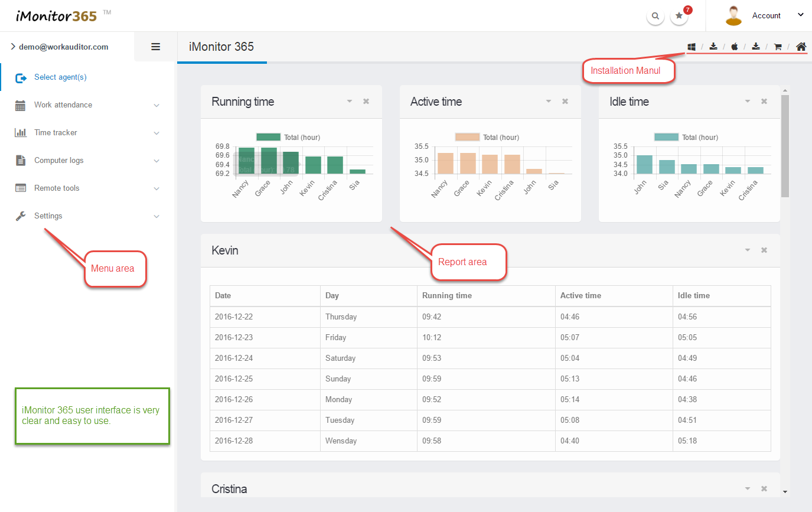The height and width of the screenshot is (512, 812).
Task: Toggle the hamburger menu button
Action: click(156, 47)
